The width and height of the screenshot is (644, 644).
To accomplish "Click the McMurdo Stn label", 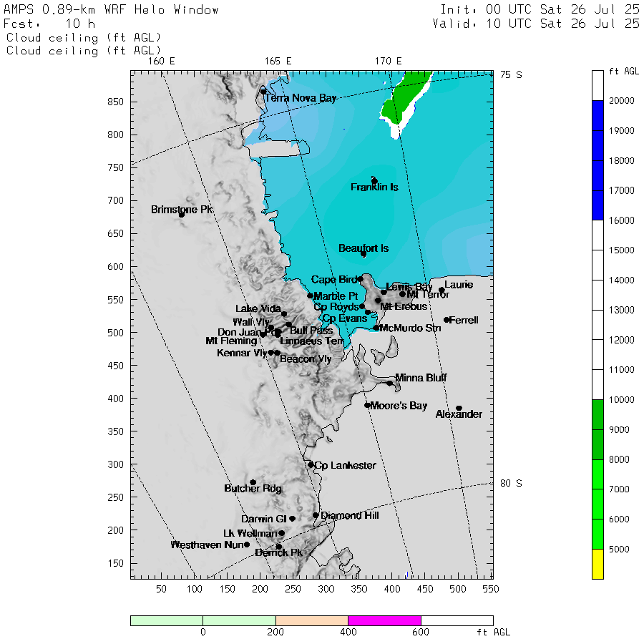I will coord(410,328).
